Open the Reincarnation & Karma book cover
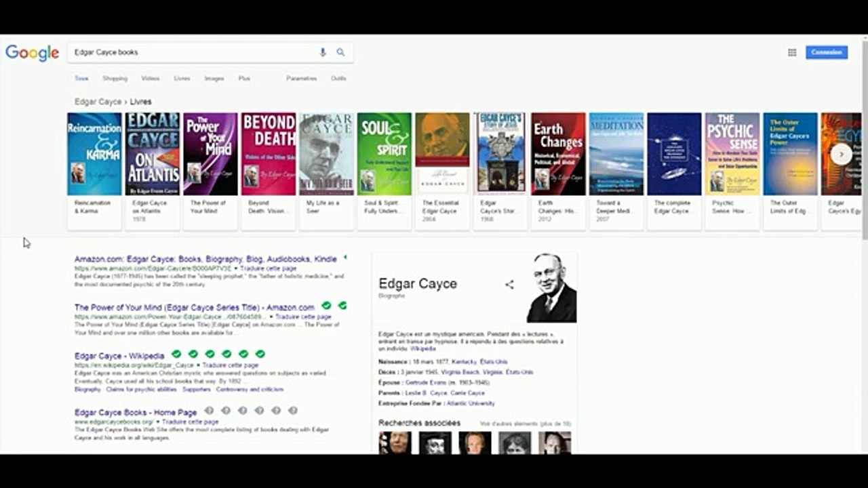The height and width of the screenshot is (488, 868). 94,154
